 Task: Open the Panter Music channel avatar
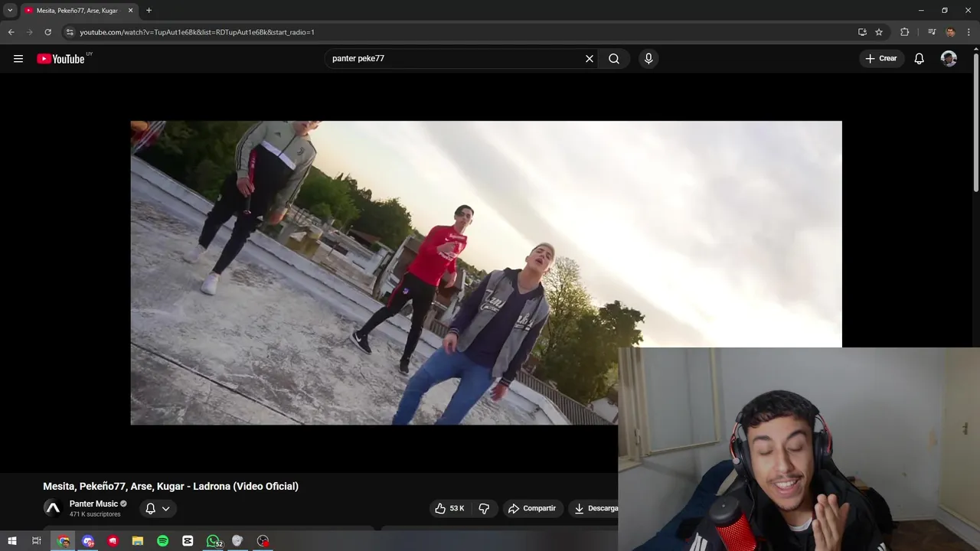[x=53, y=508]
